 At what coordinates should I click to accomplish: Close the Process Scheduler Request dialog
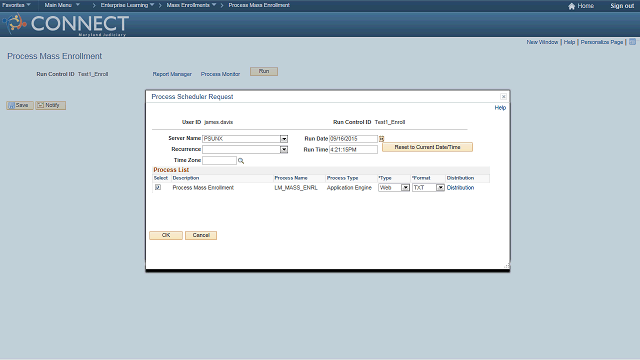[503, 97]
